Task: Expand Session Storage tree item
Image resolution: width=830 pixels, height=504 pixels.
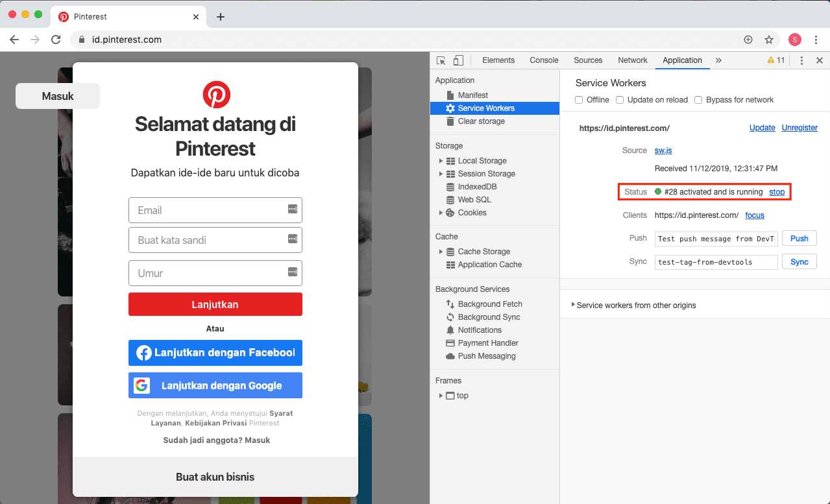Action: 441,174
